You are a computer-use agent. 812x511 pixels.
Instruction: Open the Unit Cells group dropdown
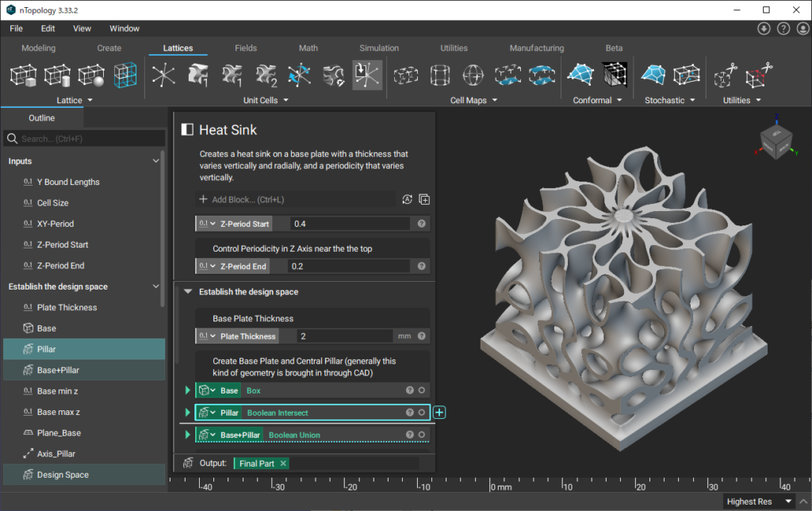click(x=285, y=101)
